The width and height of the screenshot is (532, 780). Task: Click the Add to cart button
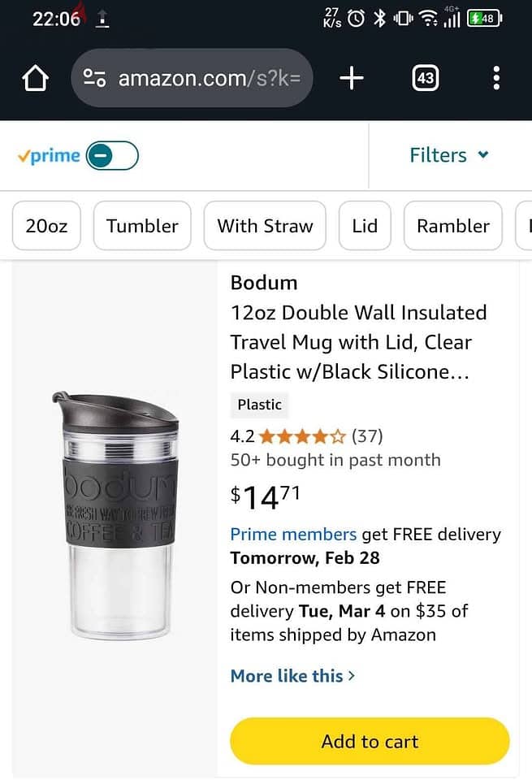[370, 741]
